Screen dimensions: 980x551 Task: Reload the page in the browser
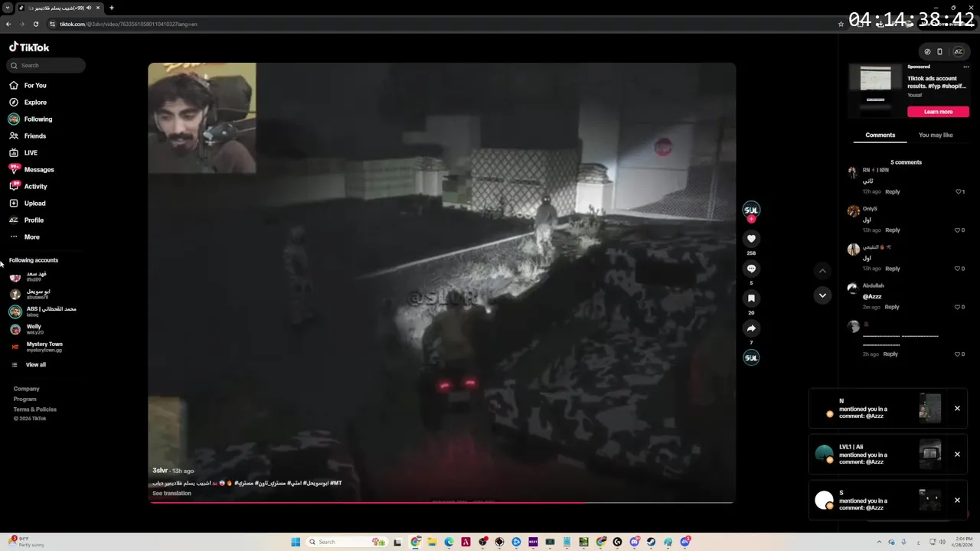[35, 24]
